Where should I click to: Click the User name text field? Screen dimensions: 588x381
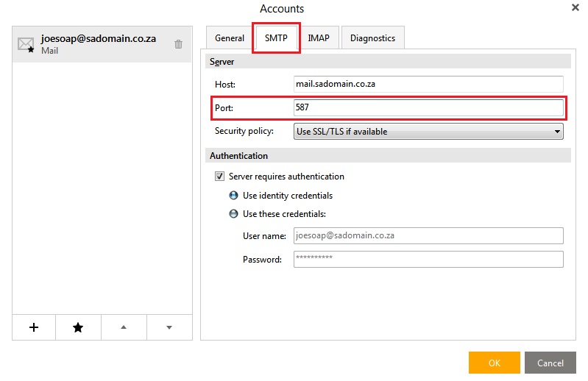click(428, 235)
